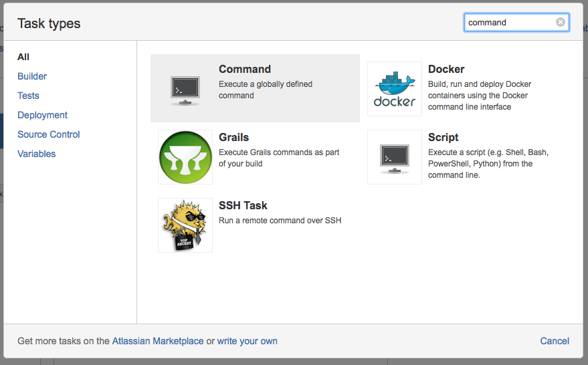Select the Grails task title
Image resolution: width=588 pixels, height=365 pixels.
233,137
